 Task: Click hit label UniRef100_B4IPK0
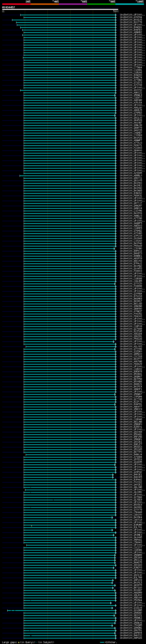pyautogui.click(x=131, y=183)
